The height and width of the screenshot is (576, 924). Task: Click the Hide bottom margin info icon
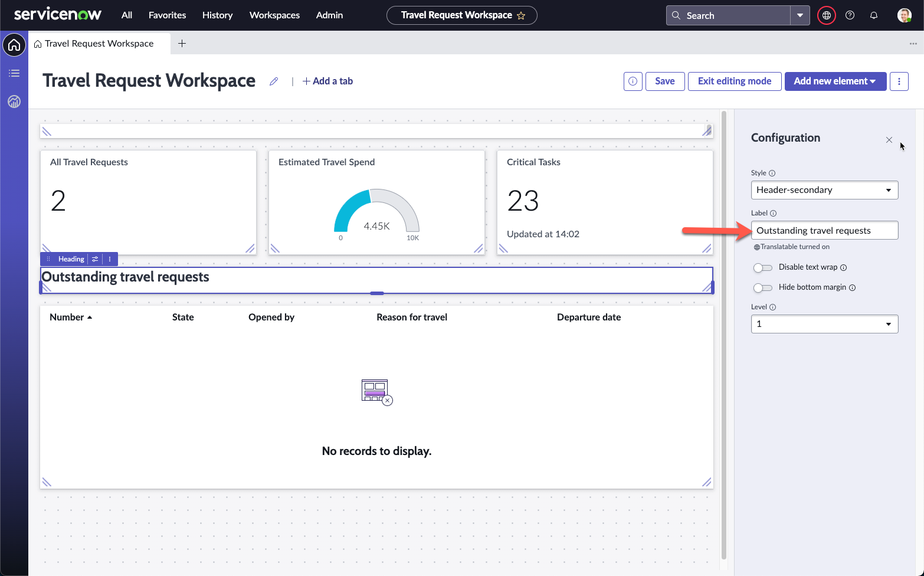click(852, 287)
